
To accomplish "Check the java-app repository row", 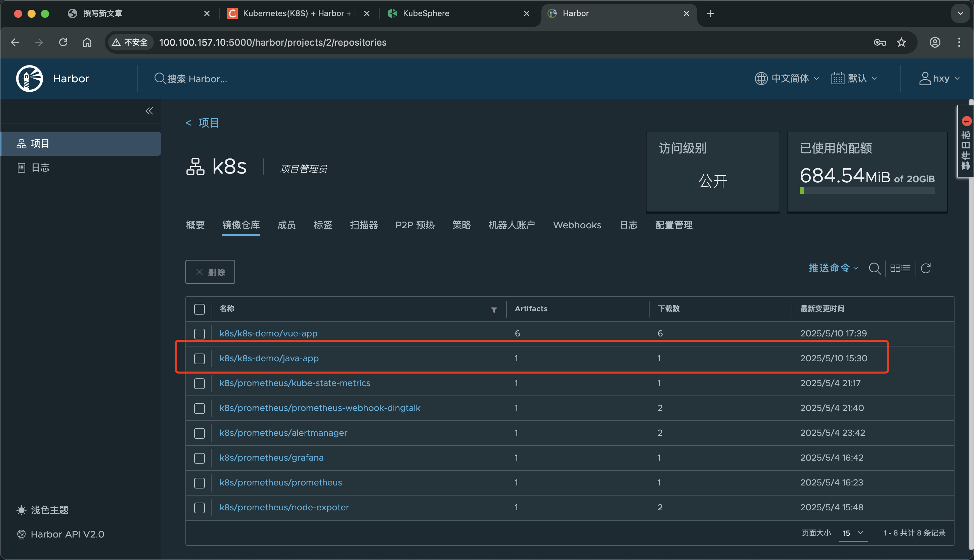I will point(199,359).
